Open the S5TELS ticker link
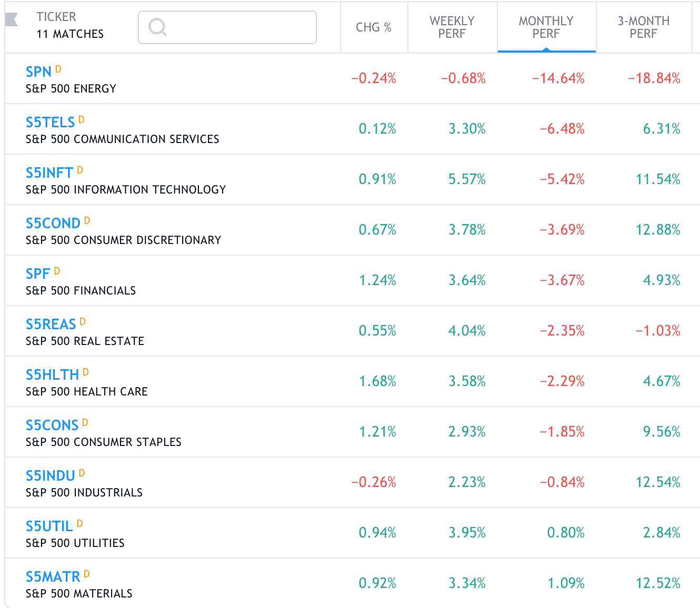 pos(50,123)
